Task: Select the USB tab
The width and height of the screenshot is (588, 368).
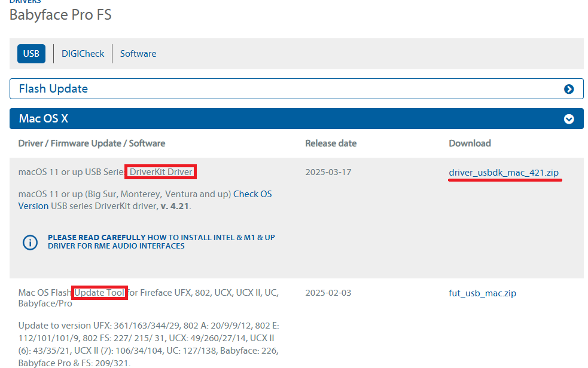Action: pyautogui.click(x=31, y=54)
